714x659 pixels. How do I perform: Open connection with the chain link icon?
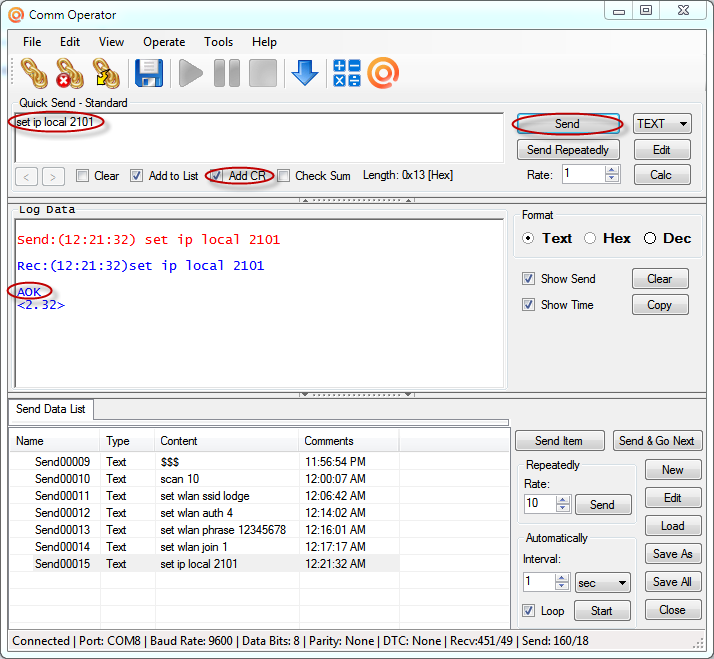point(34,73)
